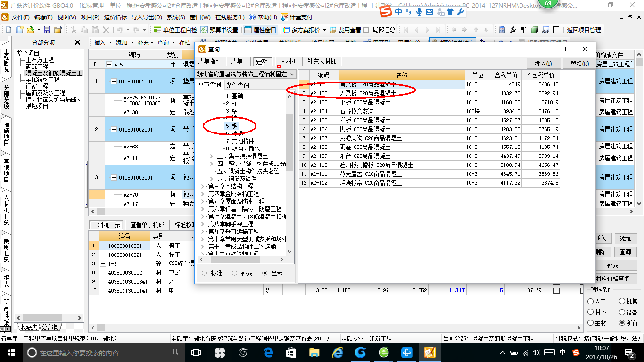Click the delete X toolbar icon
Screen dimensions: 644x362
click(x=106, y=30)
